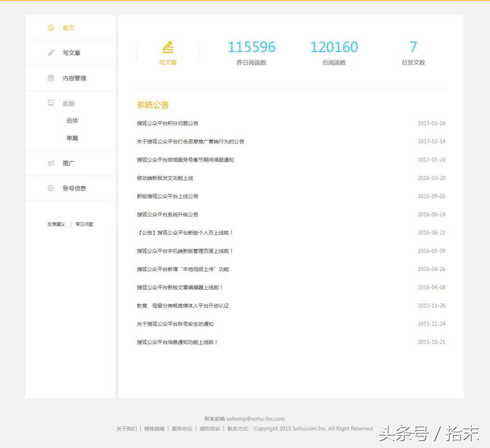Open the 账号信息 gear icon
Screen dimensions: 490x448
(51, 188)
